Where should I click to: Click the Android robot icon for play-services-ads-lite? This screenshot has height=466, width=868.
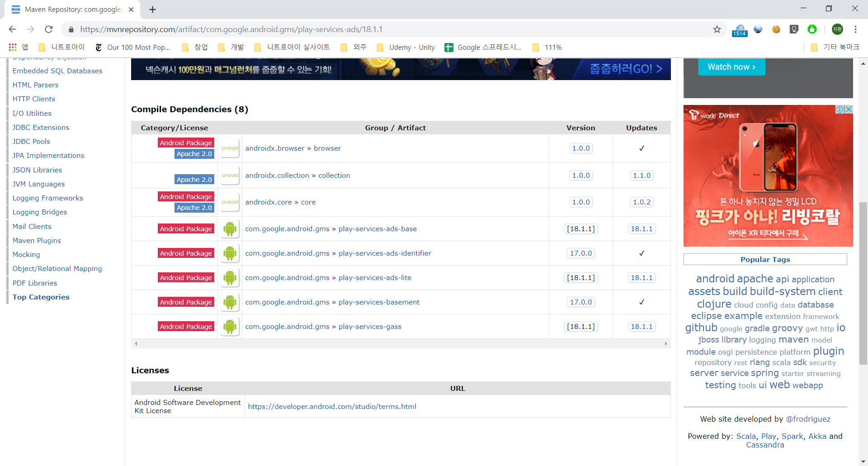[230, 278]
